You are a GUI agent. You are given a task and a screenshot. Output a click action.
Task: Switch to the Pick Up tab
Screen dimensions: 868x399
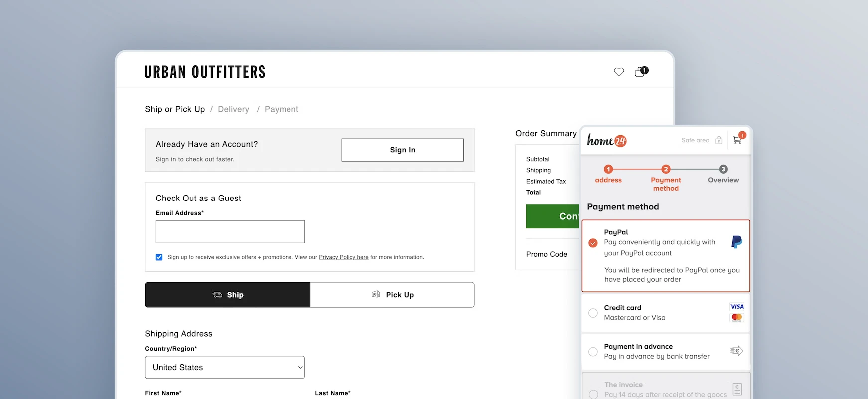(x=392, y=295)
